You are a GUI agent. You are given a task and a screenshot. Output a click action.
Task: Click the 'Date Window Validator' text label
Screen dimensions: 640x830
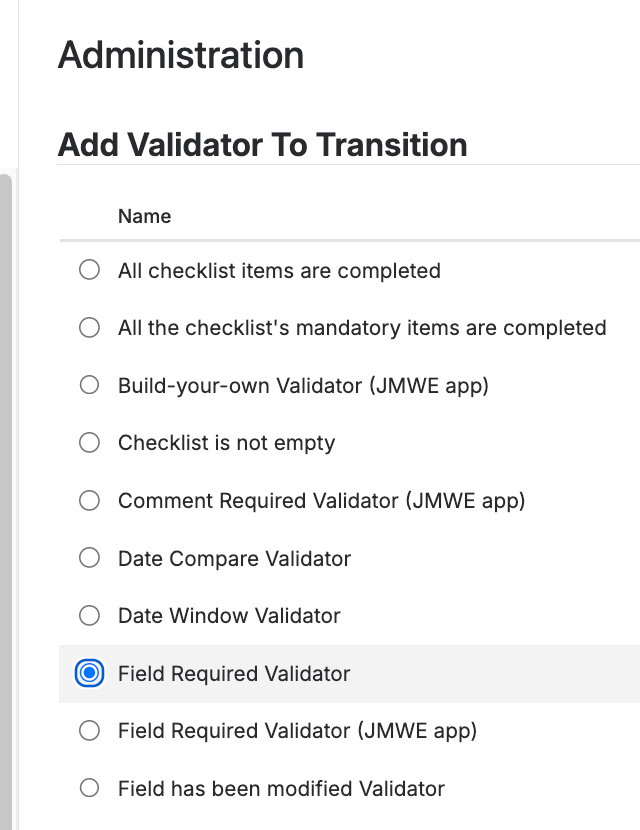pyautogui.click(x=229, y=616)
